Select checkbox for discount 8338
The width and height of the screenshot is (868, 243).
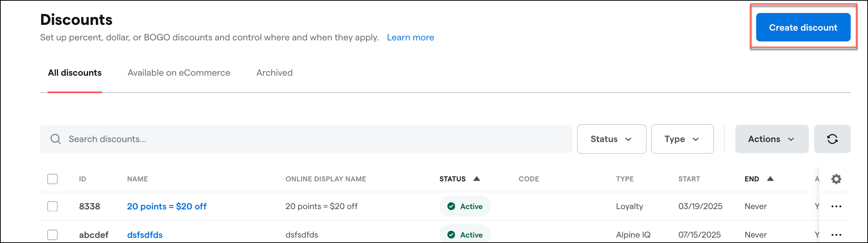point(53,207)
